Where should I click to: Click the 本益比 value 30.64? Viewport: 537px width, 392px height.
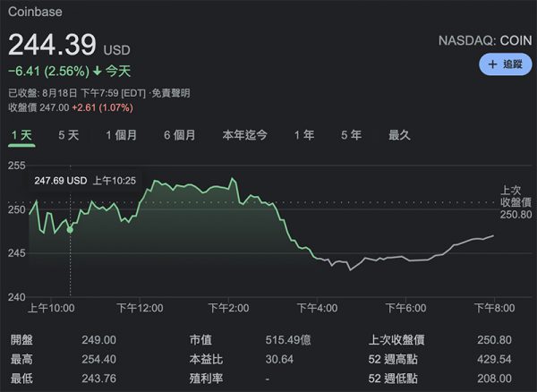coord(279,359)
